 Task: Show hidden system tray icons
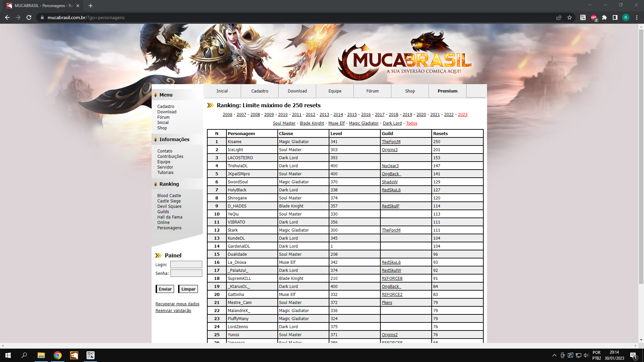[x=554, y=355]
